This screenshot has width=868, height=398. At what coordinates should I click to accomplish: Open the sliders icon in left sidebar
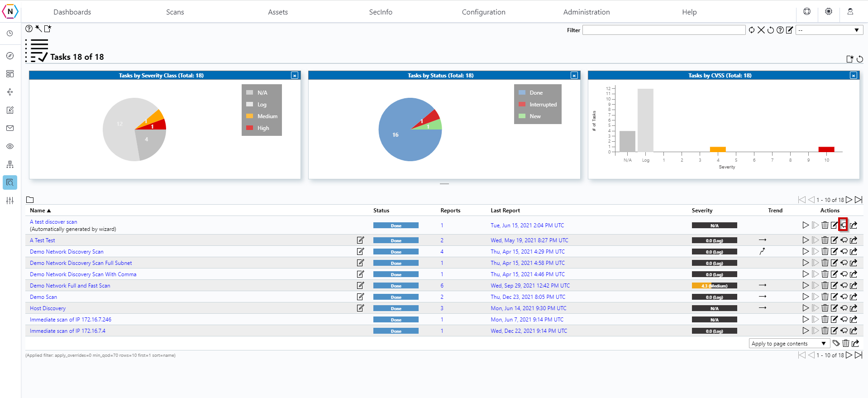pyautogui.click(x=10, y=201)
